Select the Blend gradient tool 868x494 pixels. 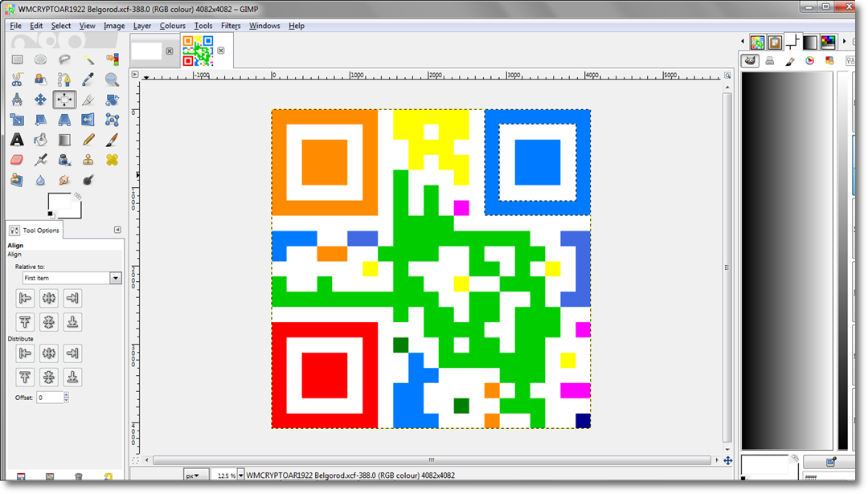click(x=64, y=140)
